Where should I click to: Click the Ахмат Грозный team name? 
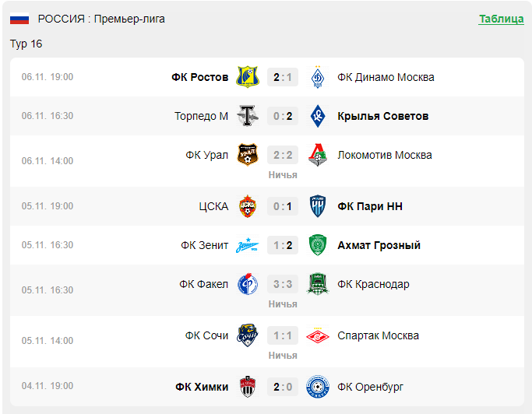pyautogui.click(x=379, y=245)
